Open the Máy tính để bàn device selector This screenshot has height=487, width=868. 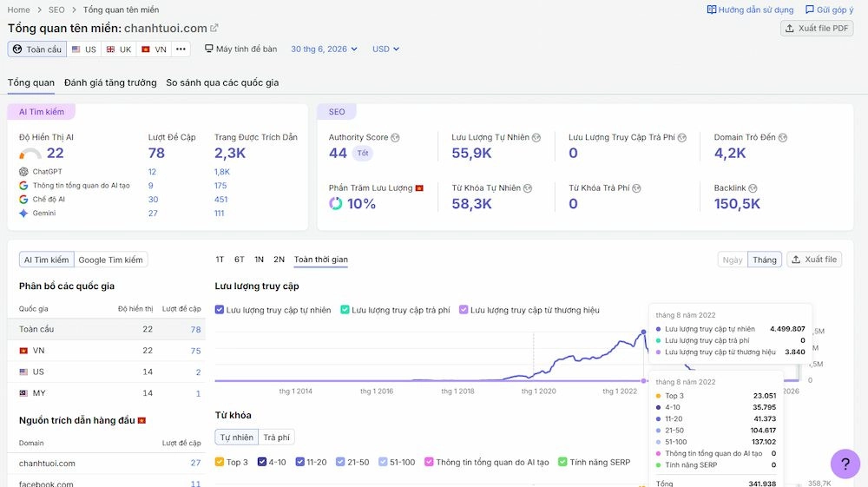click(240, 49)
